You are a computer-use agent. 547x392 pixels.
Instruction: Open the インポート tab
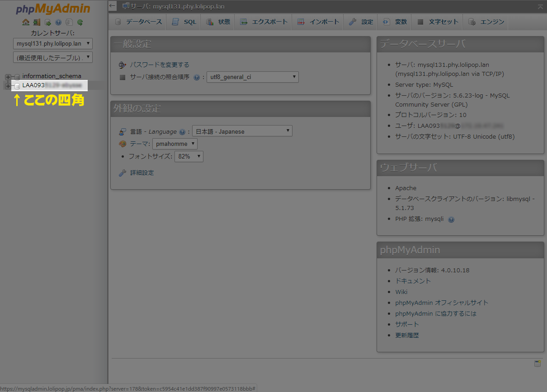(318, 22)
